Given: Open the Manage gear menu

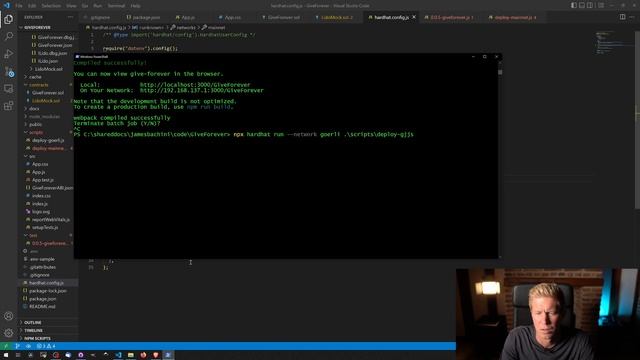Looking at the screenshot, I should pos(8,333).
